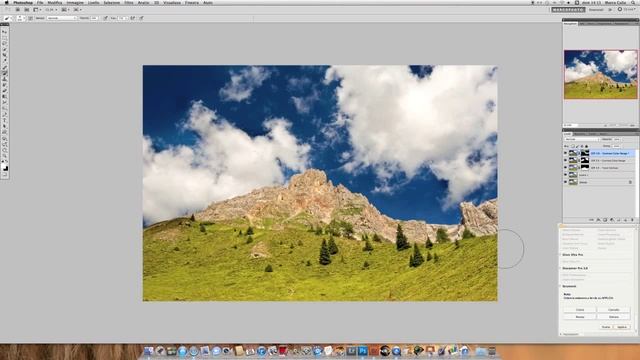
Task: Collapse the Strumenti section
Action: [x=560, y=286]
